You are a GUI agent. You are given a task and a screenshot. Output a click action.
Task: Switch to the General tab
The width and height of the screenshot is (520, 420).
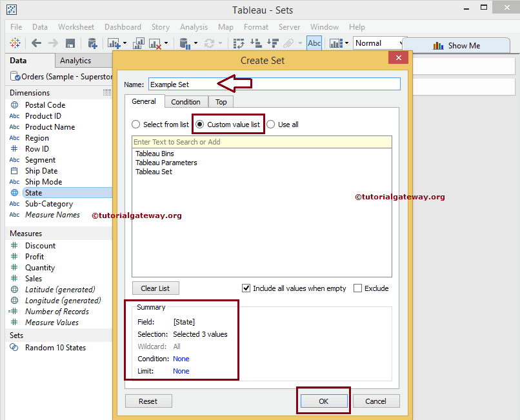144,101
